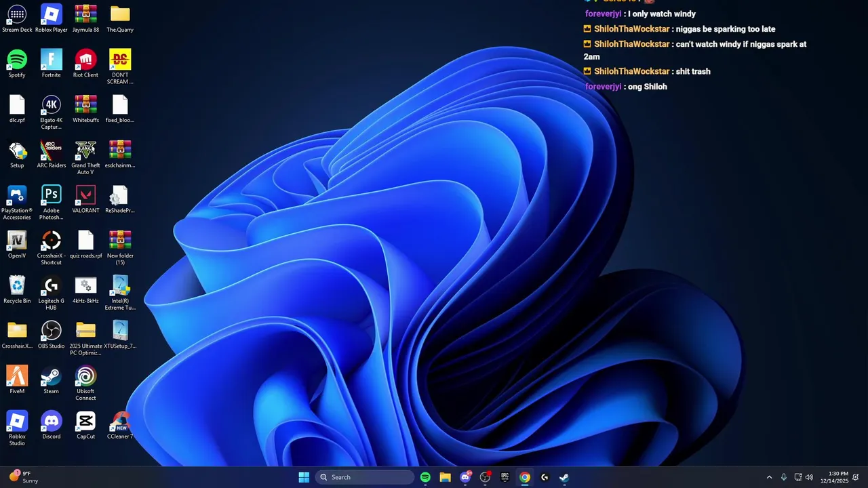Viewport: 868px width, 488px height.
Task: Switch to Google Chrome in the taskbar
Action: tap(524, 477)
